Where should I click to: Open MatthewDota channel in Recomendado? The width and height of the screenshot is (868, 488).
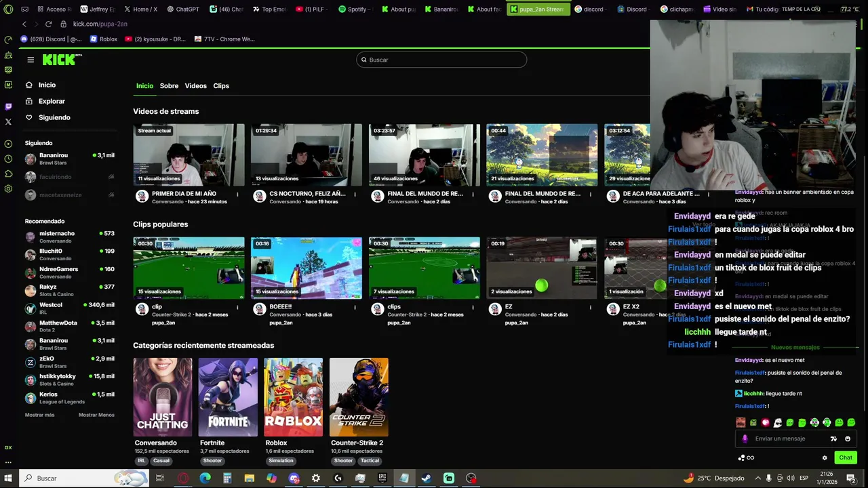[x=70, y=326]
